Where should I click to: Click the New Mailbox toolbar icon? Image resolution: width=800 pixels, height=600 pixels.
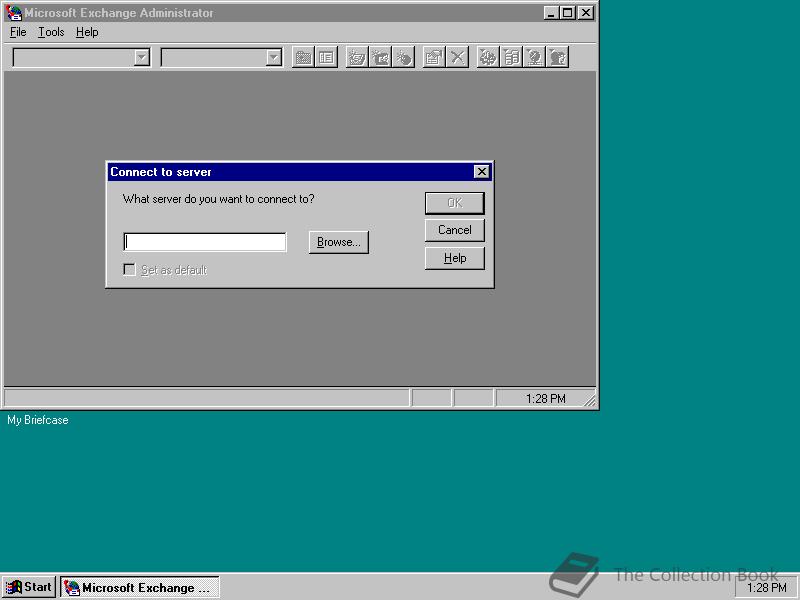[x=357, y=57]
